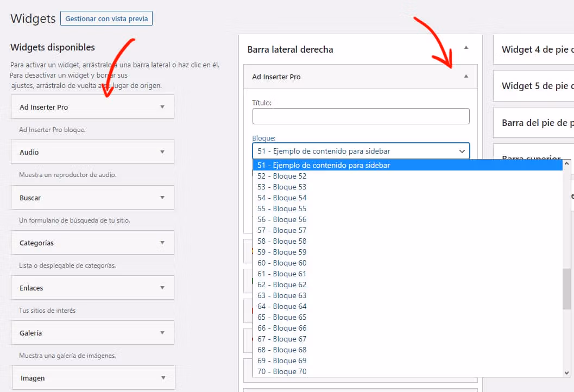Click the dropdown list scroll up arrow
The width and height of the screenshot is (574, 392).
pos(567,163)
